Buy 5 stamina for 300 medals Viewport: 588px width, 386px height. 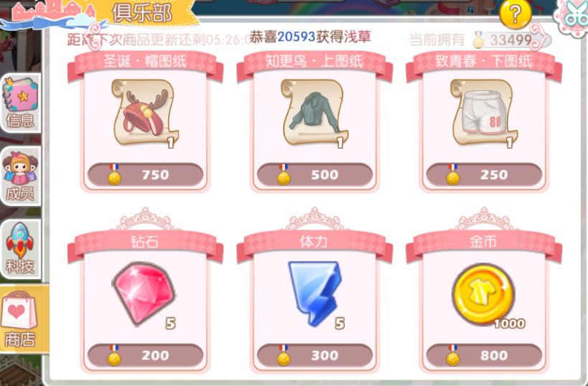(314, 355)
